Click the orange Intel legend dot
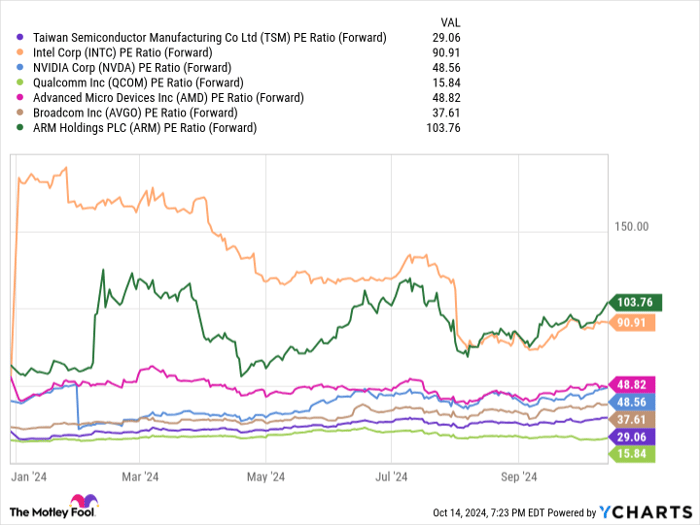700x525 pixels. coord(19,53)
